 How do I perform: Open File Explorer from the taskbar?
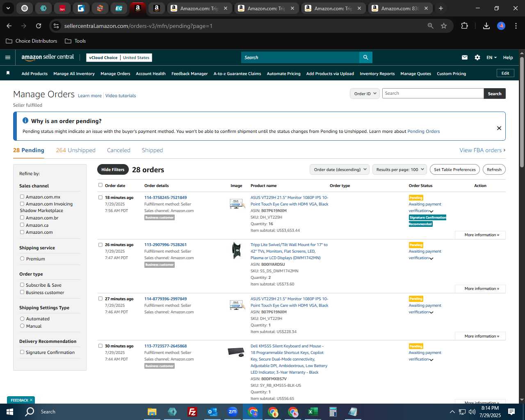[x=152, y=412]
